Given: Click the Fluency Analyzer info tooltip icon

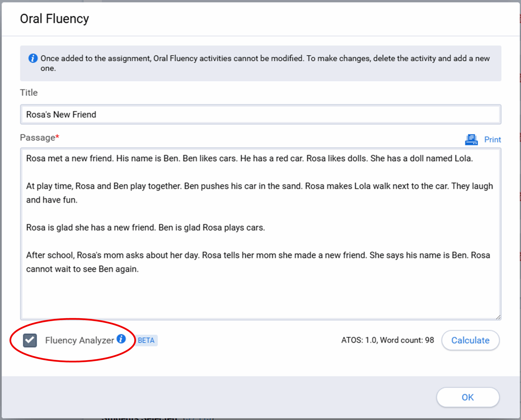Looking at the screenshot, I should tap(121, 339).
